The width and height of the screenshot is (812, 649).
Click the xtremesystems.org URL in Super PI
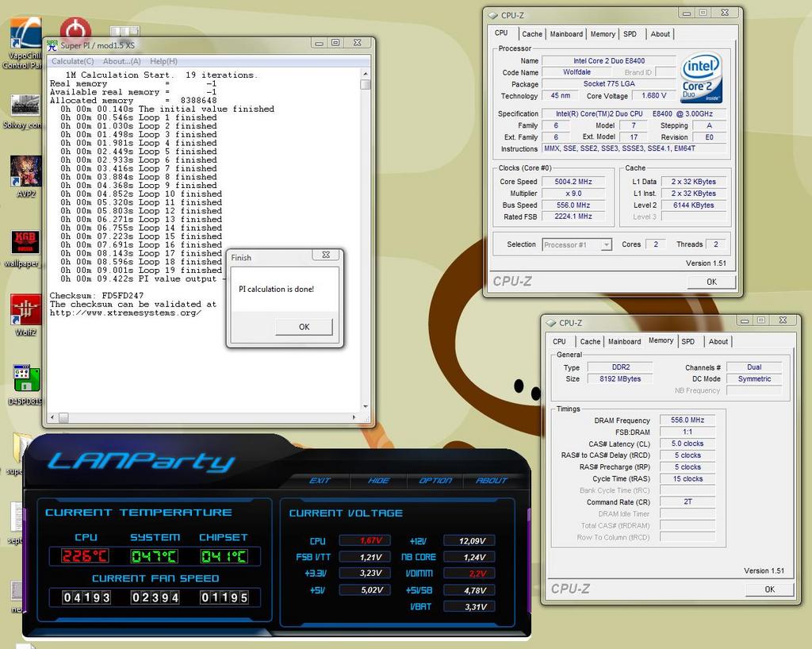[x=125, y=313]
